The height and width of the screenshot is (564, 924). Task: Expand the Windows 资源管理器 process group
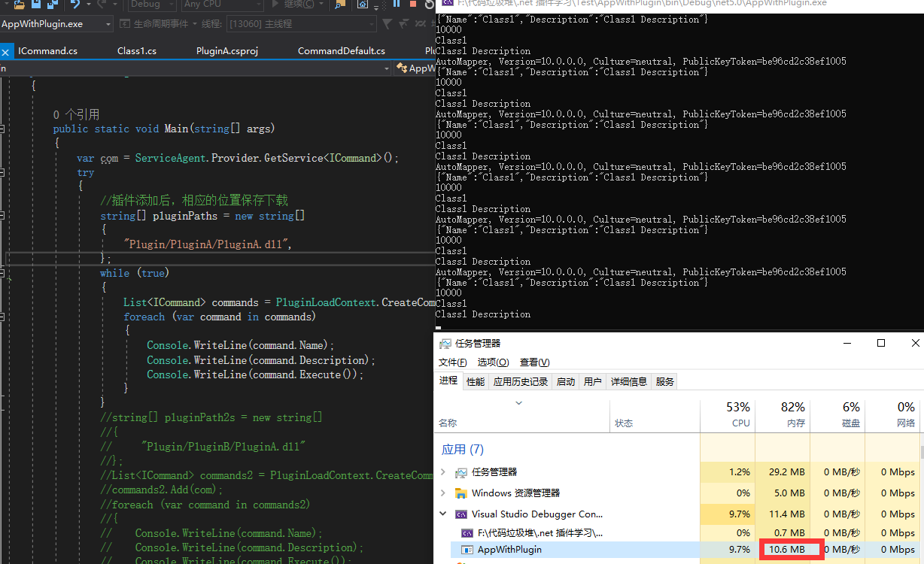coord(443,493)
